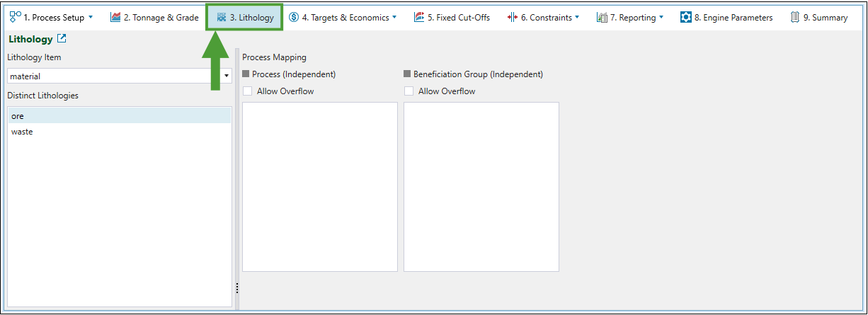
Task: Click the Fixed Cut-Offs icon
Action: 419,17
